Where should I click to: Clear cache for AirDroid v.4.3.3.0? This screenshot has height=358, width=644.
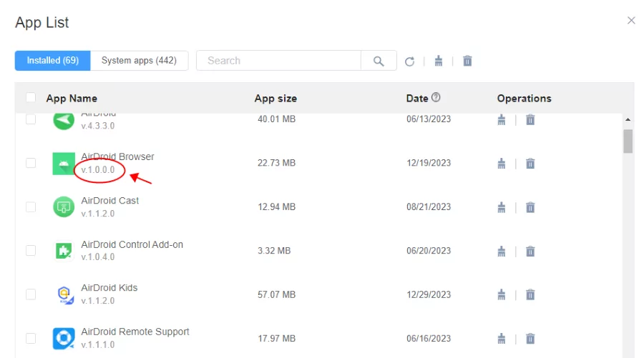point(502,120)
